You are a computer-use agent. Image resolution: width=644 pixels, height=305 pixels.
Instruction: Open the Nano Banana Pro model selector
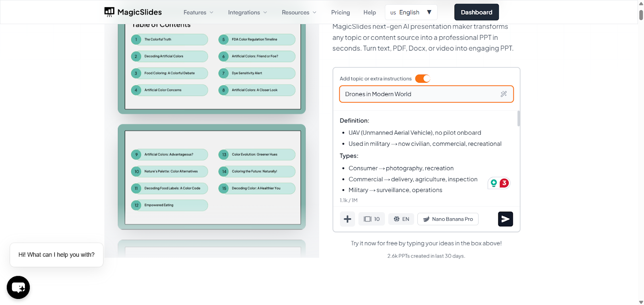click(448, 219)
